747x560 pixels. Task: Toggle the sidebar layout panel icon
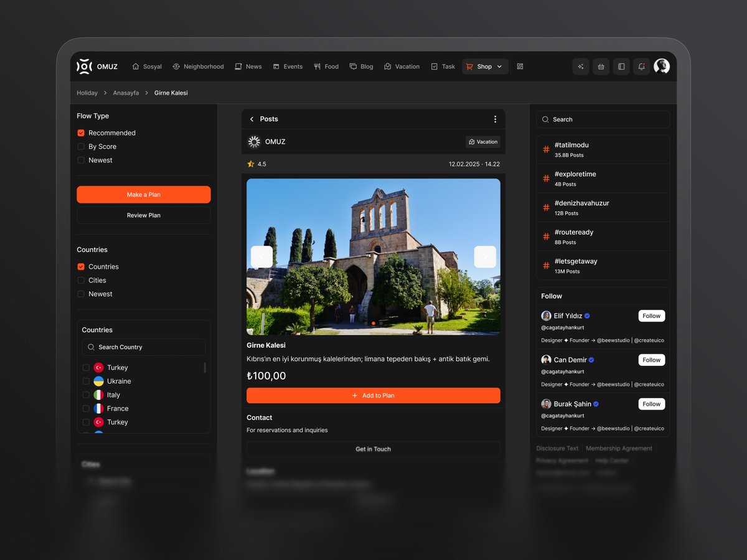pyautogui.click(x=621, y=67)
